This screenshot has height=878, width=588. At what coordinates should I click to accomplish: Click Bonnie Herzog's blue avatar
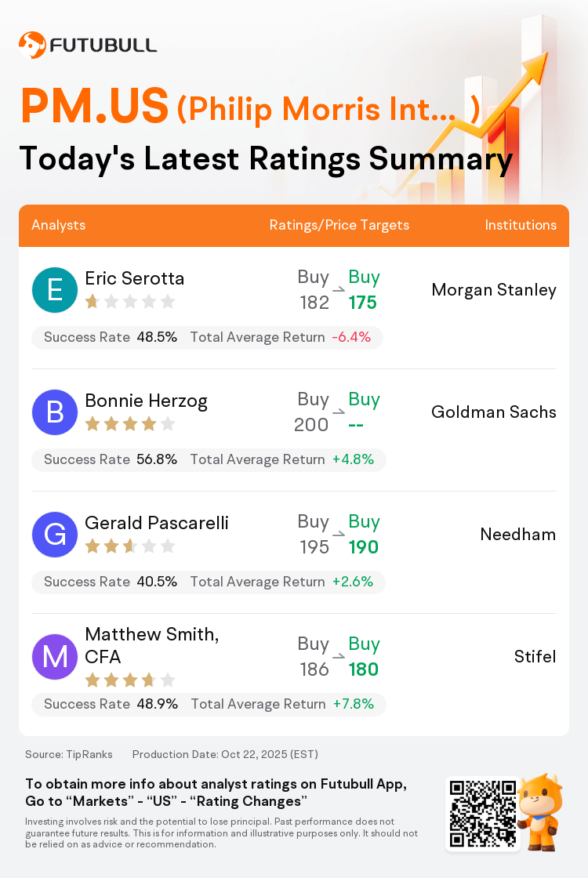(55, 412)
